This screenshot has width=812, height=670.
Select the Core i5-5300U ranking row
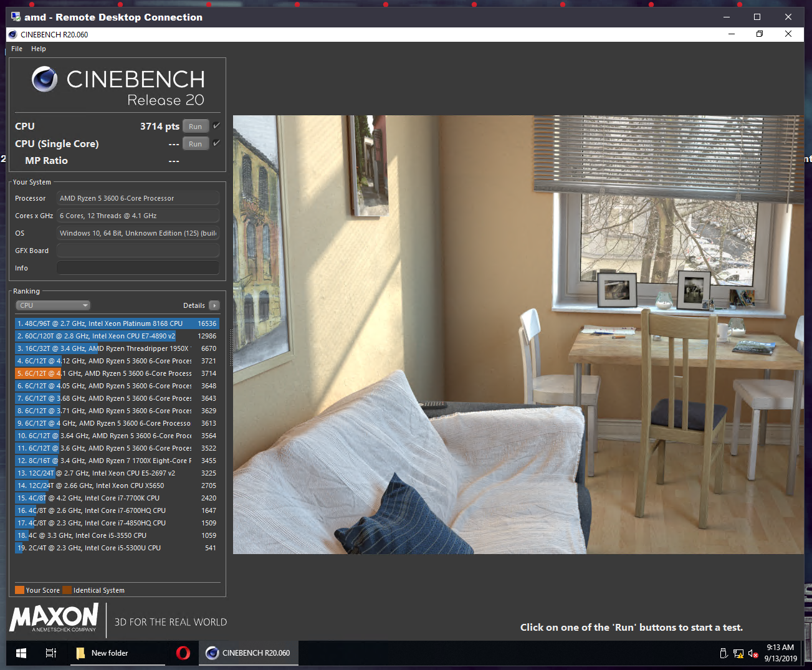pos(117,548)
